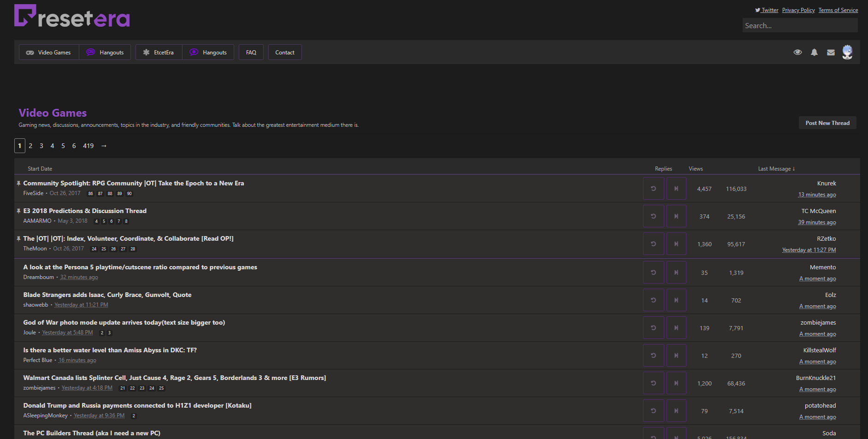
Task: Sort threads by Views column
Action: pos(696,169)
